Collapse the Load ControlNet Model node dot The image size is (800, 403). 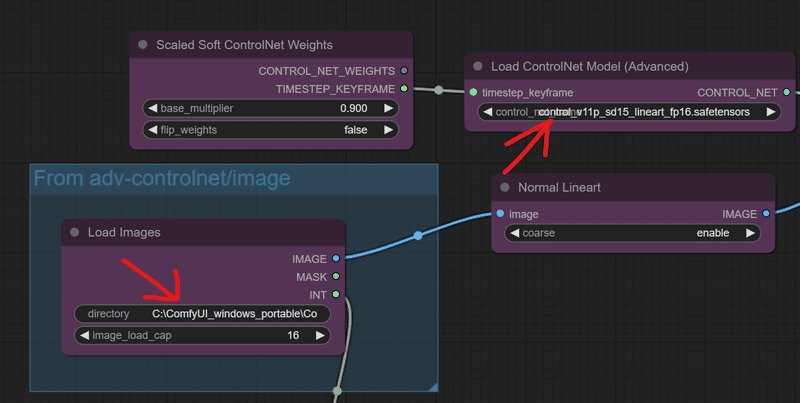(478, 66)
